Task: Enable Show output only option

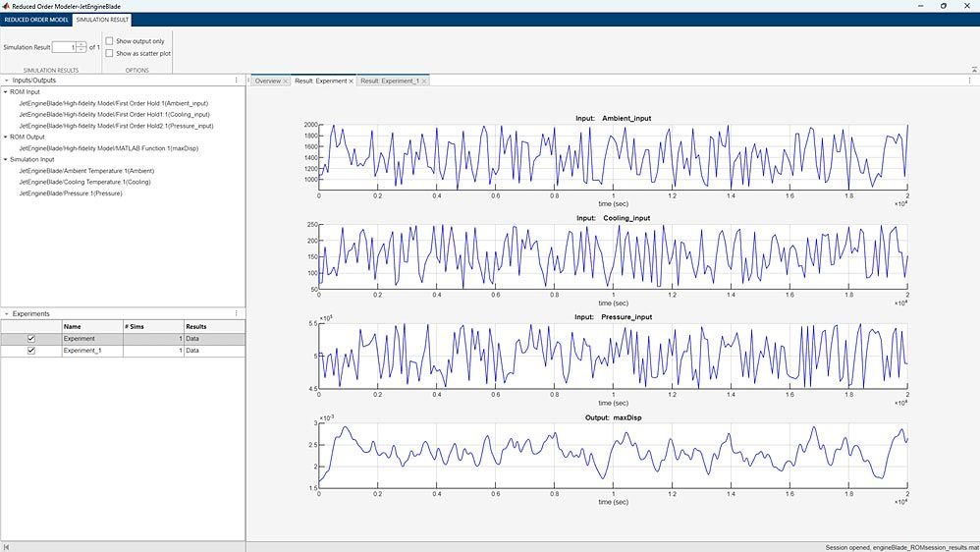Action: pos(109,41)
